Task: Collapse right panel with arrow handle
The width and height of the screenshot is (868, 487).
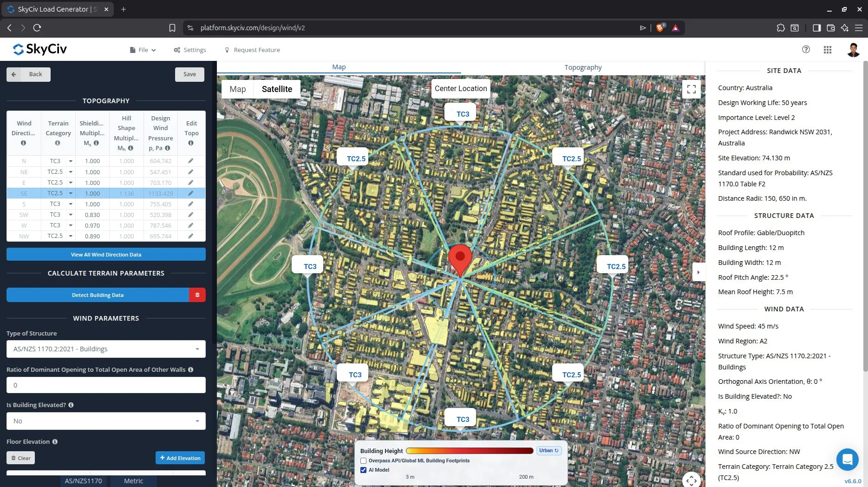Action: click(x=698, y=272)
